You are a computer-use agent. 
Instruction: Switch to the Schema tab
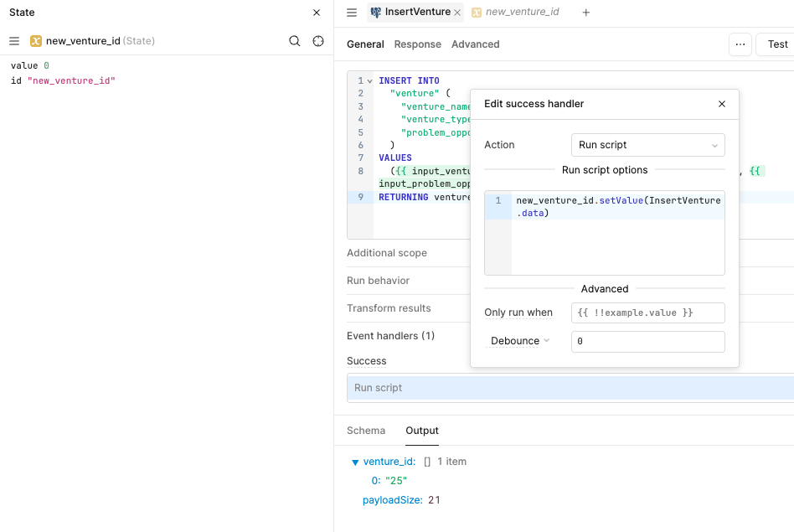point(366,431)
